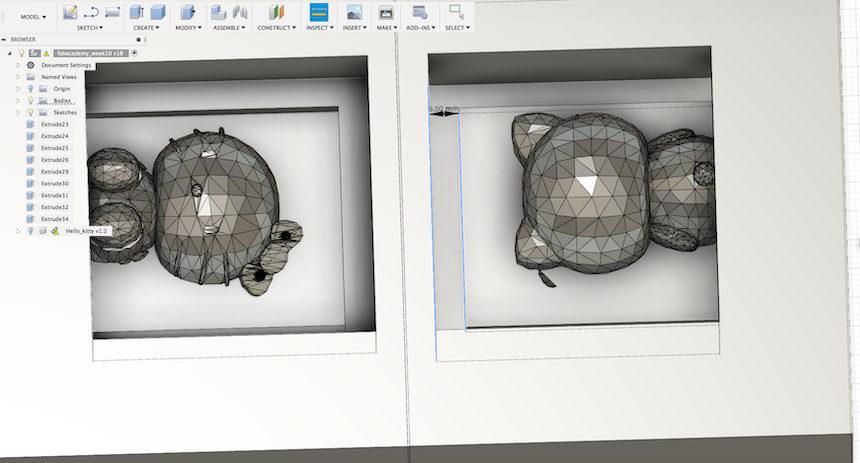The height and width of the screenshot is (463, 860).
Task: Click the Offset Plane icon in Construct
Action: 276,12
